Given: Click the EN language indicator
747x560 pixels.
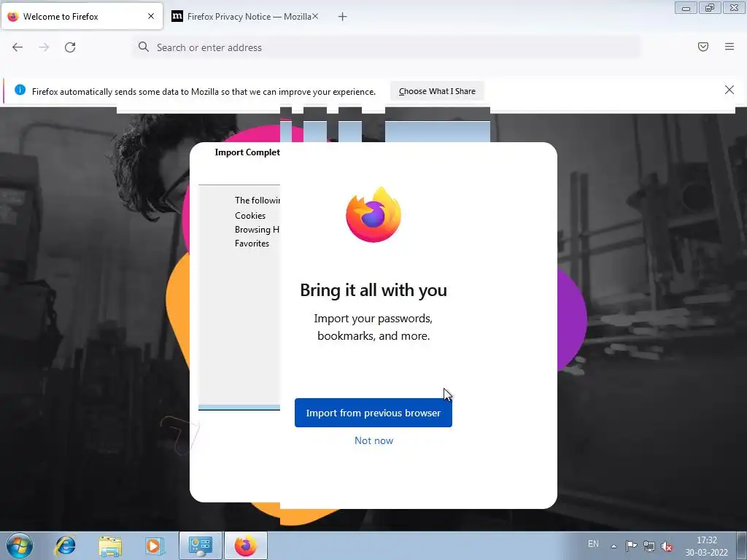Looking at the screenshot, I should (593, 544).
